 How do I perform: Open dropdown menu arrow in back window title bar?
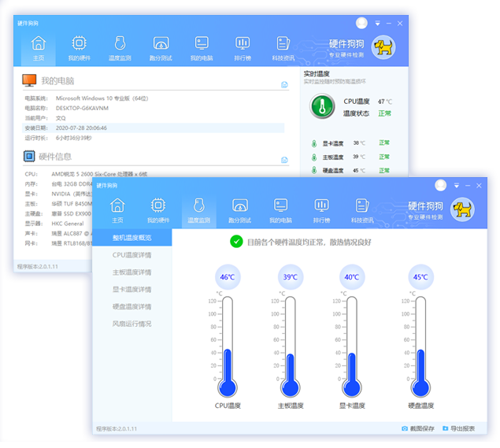377,24
